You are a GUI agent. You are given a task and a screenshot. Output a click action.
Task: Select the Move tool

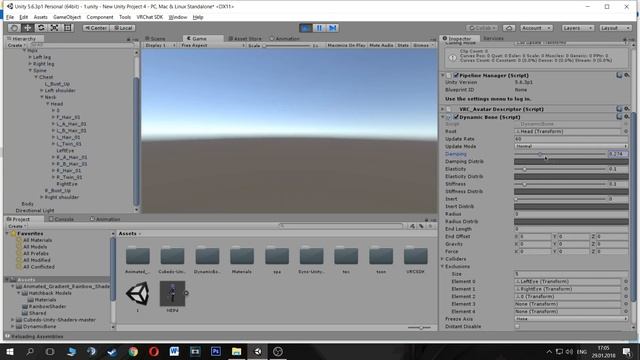coord(27,28)
